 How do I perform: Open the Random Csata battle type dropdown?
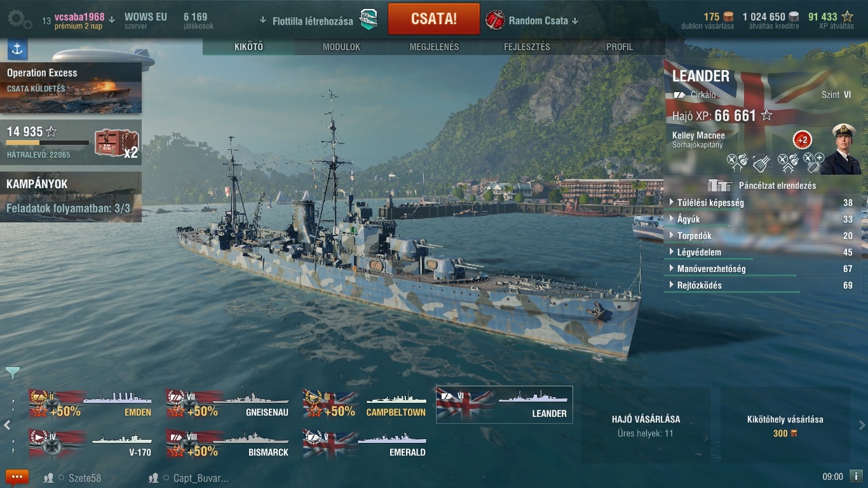(x=532, y=20)
